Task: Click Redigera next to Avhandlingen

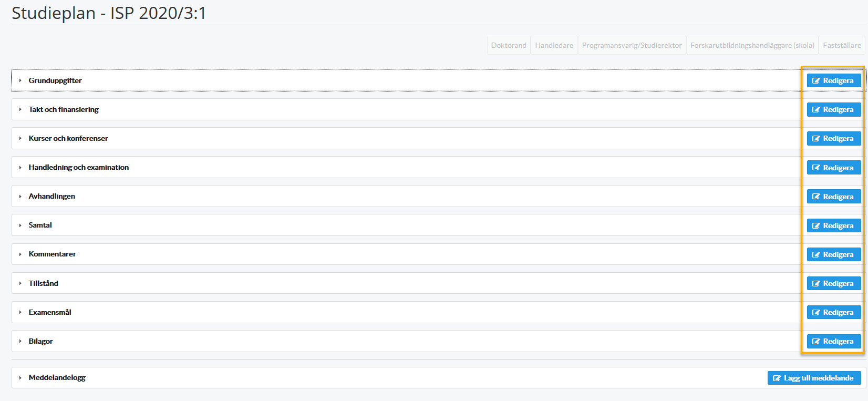Action: (x=834, y=197)
